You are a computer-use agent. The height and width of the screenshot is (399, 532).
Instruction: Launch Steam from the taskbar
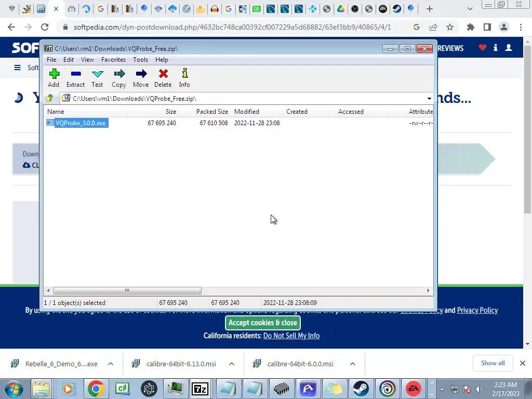coord(361,389)
